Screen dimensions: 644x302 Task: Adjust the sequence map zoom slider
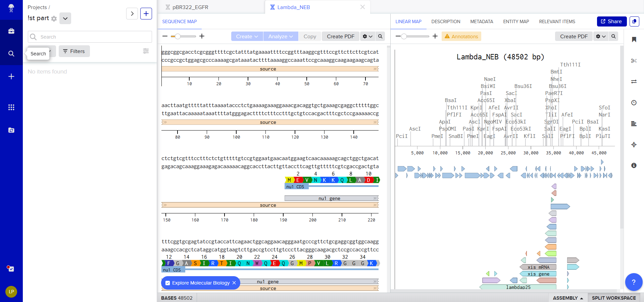click(178, 36)
